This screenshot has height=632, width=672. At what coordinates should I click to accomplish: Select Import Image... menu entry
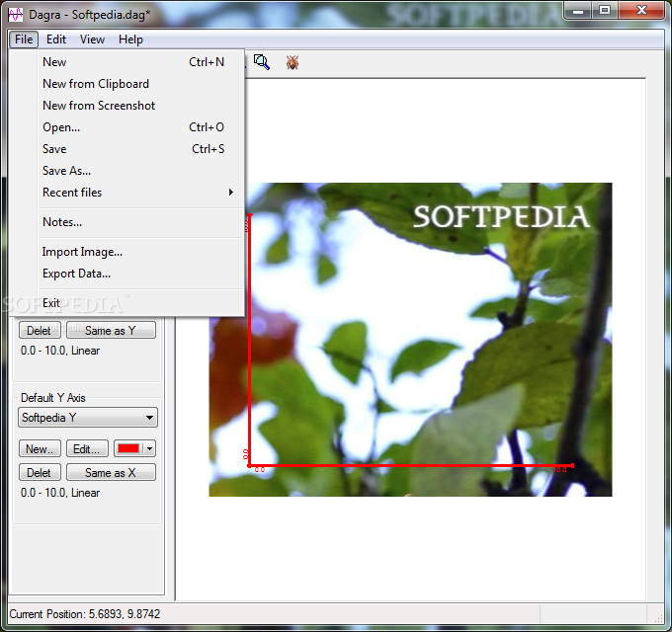(139, 252)
